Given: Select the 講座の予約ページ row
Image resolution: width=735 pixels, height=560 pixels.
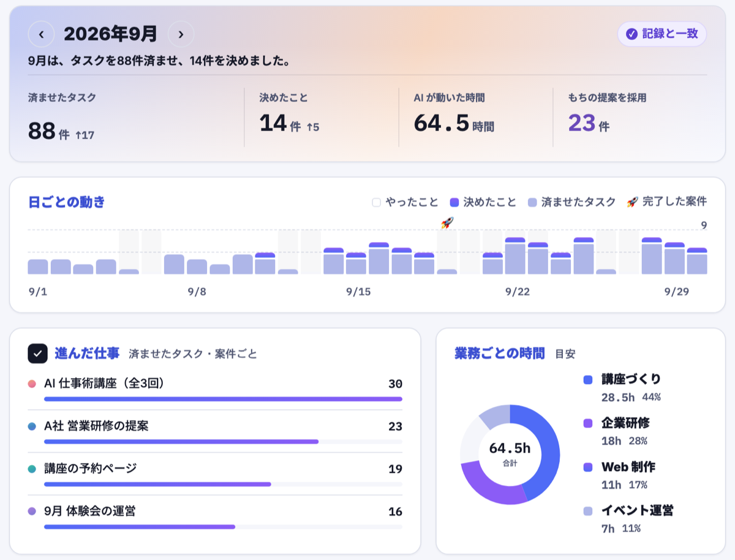Looking at the screenshot, I should pyautogui.click(x=215, y=474).
